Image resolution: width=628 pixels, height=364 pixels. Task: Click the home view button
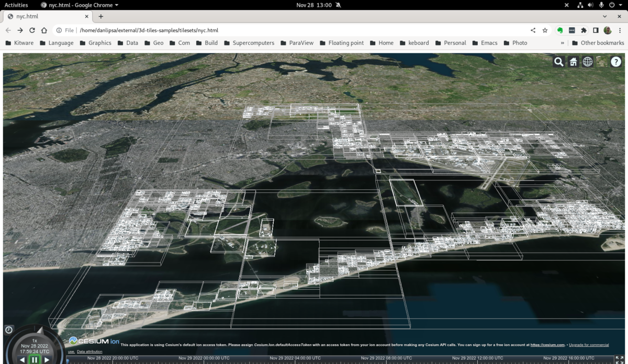click(x=573, y=61)
